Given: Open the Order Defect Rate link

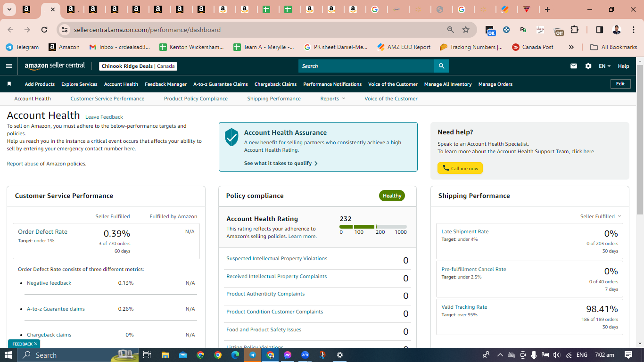Looking at the screenshot, I should (42, 231).
